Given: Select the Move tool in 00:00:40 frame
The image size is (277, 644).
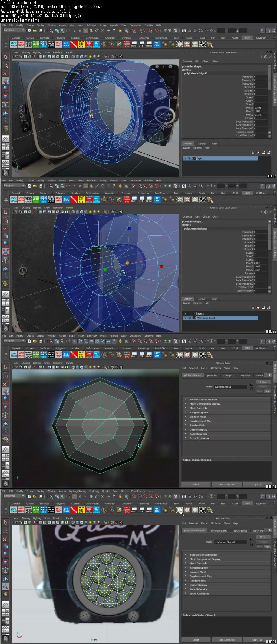Looking at the screenshot, I should pyautogui.click(x=5, y=391).
